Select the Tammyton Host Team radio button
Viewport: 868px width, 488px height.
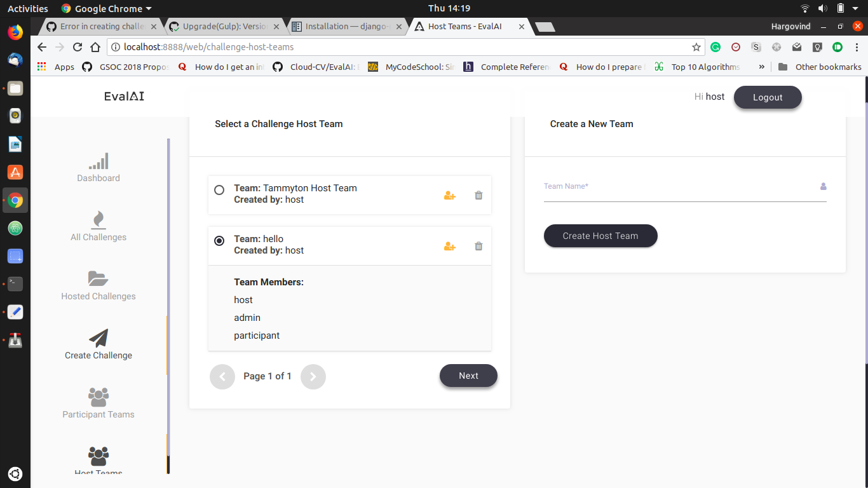[x=219, y=189]
